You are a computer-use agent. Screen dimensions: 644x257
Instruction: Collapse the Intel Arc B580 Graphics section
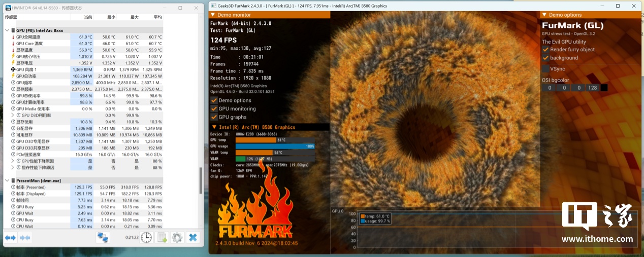214,127
